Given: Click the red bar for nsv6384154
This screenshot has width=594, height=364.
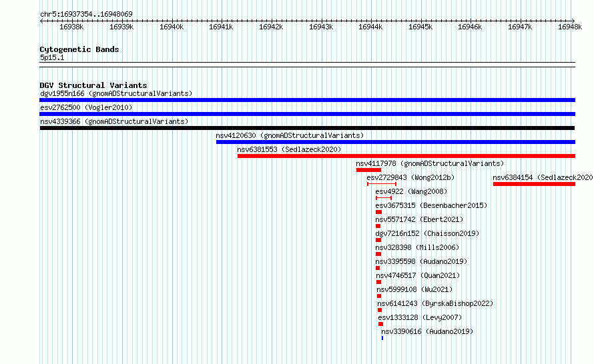Looking at the screenshot, I should click(534, 184).
